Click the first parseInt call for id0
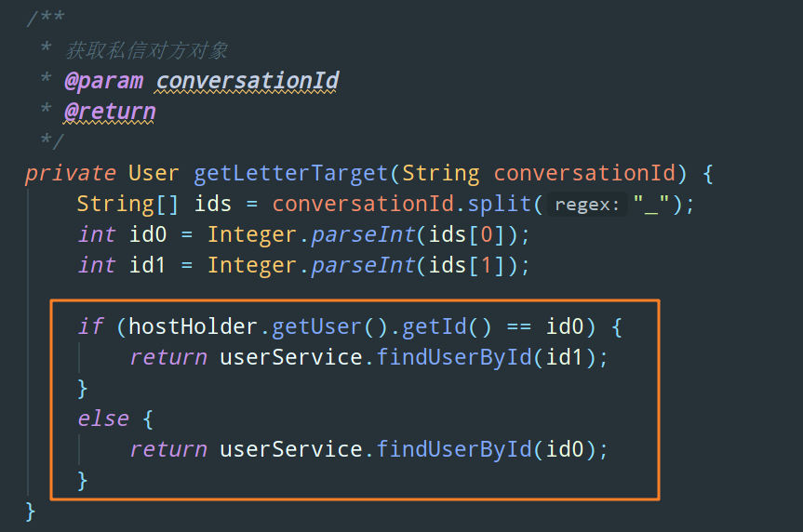 [x=363, y=234]
